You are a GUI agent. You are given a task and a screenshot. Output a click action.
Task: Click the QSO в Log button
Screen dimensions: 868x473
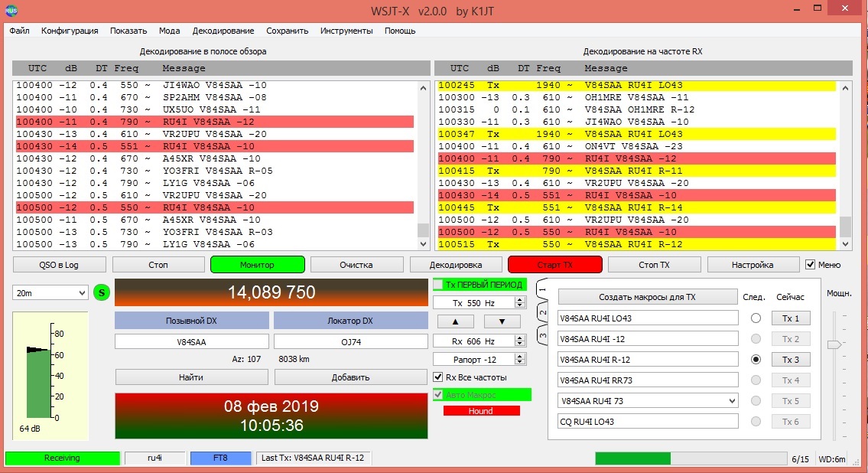click(x=59, y=265)
